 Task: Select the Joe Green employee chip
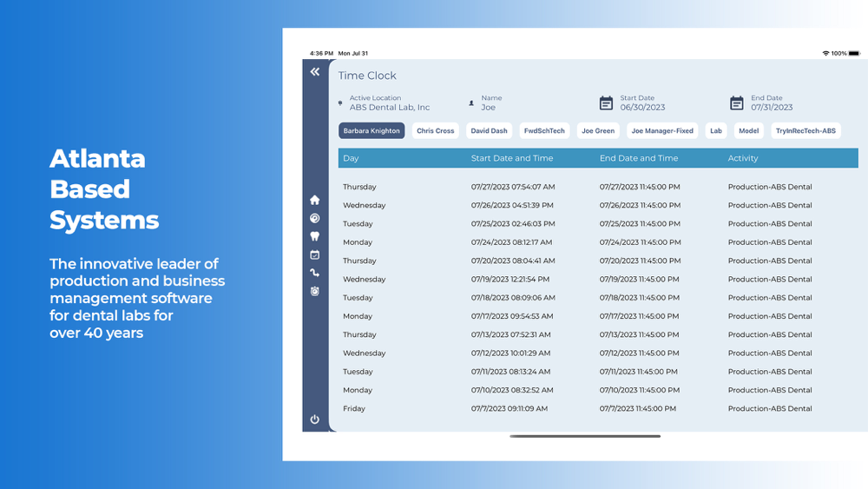coord(598,130)
